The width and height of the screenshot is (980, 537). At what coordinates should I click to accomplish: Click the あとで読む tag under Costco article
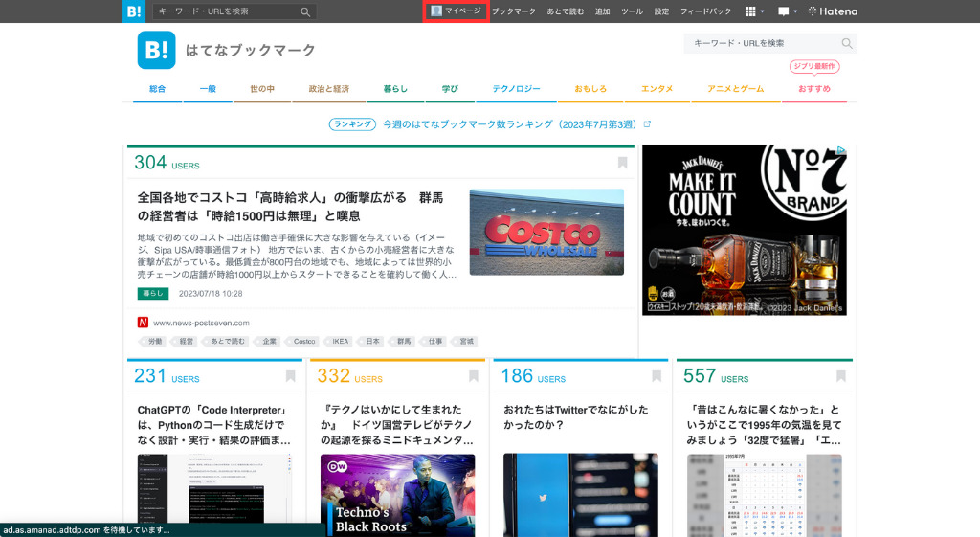(x=226, y=342)
